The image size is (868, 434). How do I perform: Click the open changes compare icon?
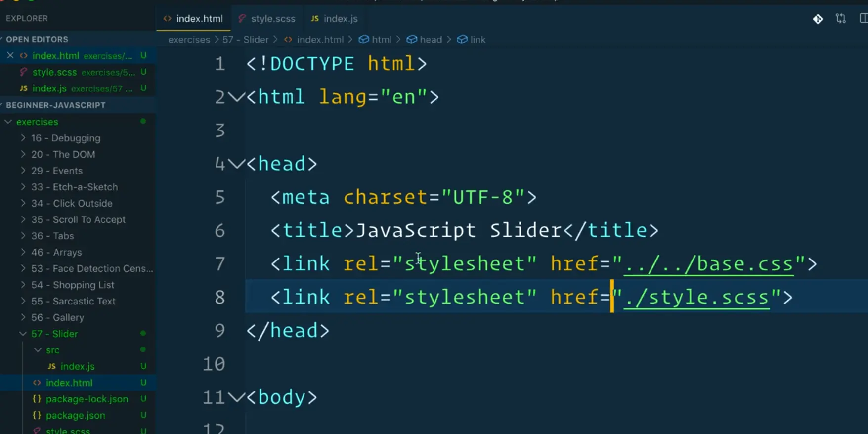click(x=840, y=19)
